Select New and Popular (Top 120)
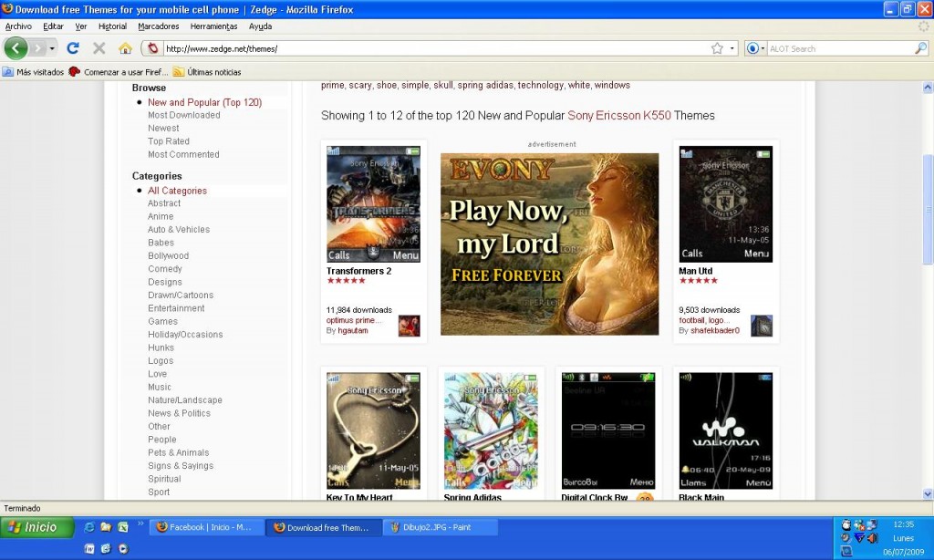Screen dimensions: 934x560 click(x=205, y=102)
